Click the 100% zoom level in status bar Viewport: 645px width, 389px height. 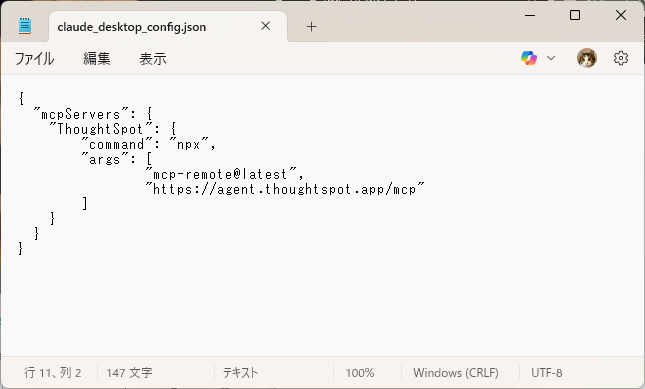(x=360, y=373)
